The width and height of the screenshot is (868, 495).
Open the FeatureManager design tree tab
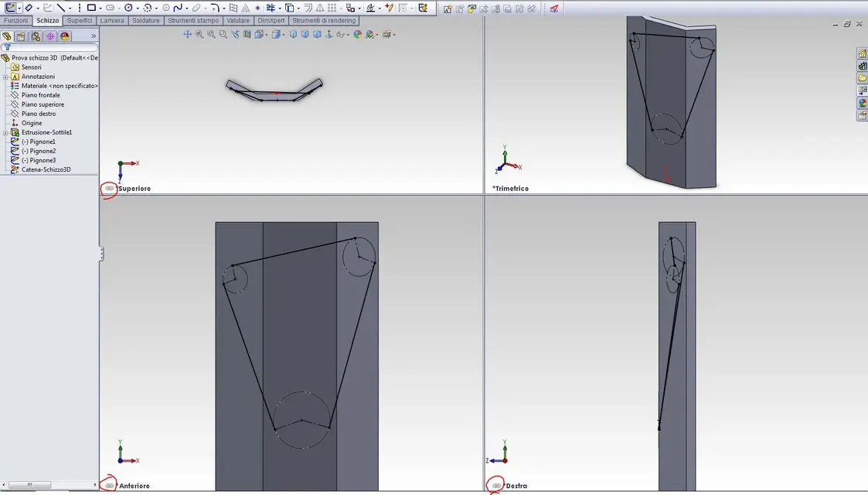(7, 36)
